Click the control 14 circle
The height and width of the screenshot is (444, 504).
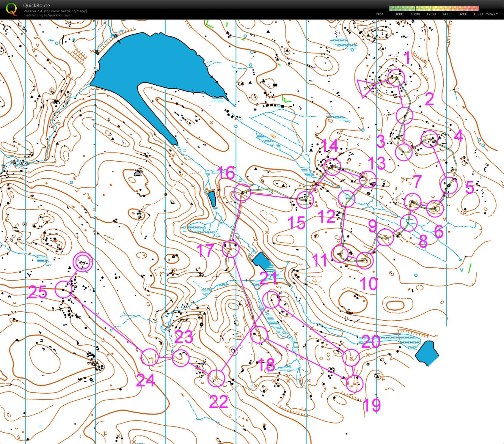tap(332, 167)
